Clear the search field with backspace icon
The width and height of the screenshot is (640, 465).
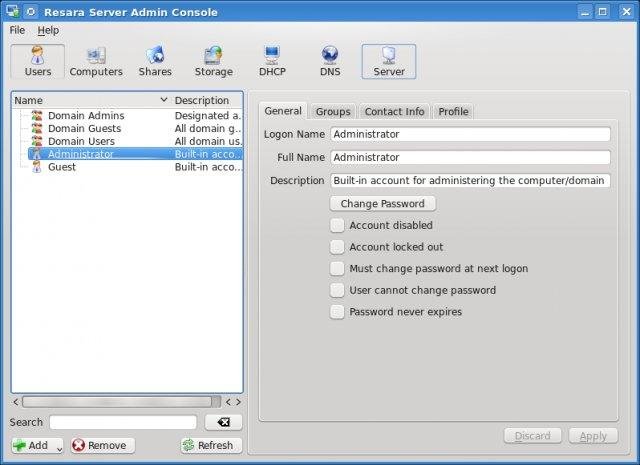pyautogui.click(x=223, y=422)
